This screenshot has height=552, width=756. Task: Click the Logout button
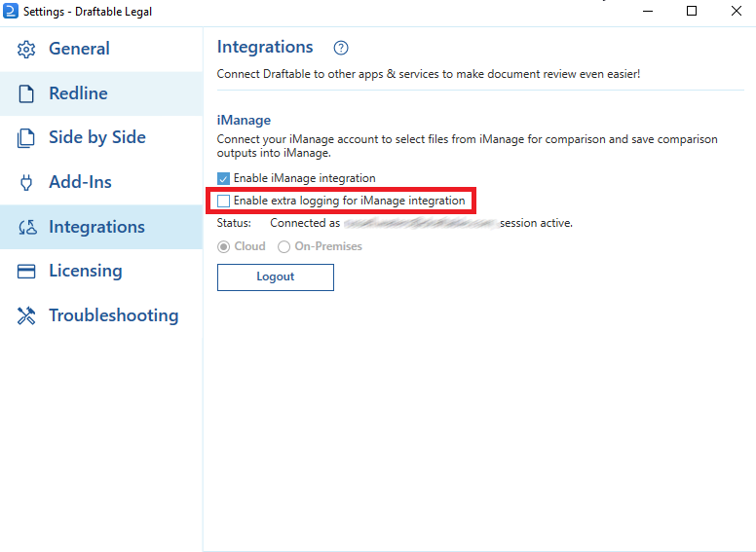276,276
